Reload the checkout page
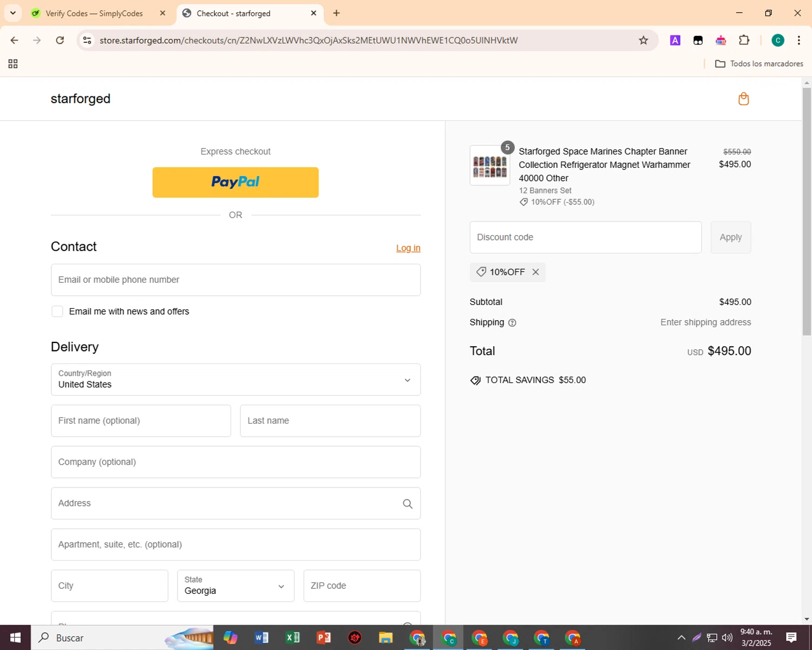812x650 pixels. [60, 40]
